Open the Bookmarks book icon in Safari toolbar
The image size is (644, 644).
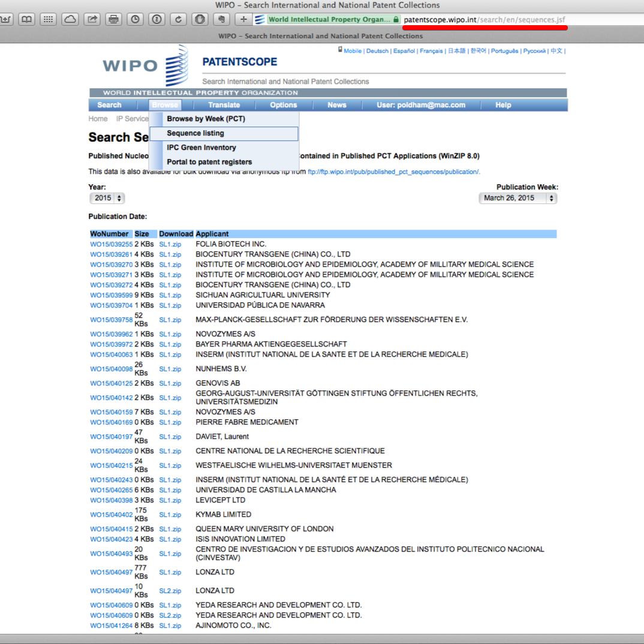coord(27,19)
